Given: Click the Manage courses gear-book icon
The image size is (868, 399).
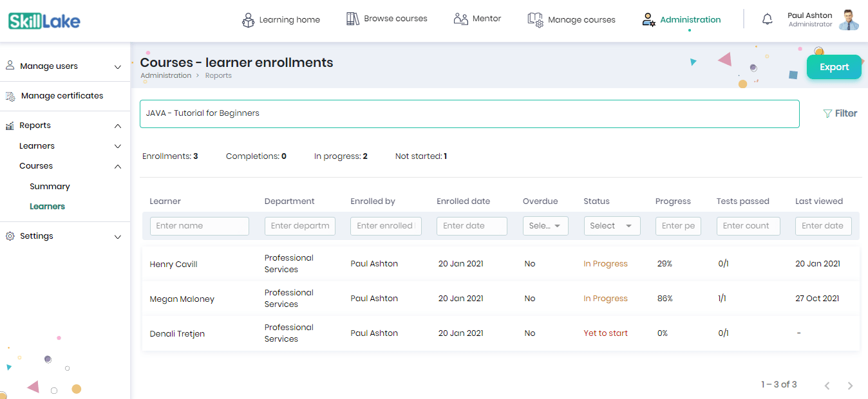Looking at the screenshot, I should pyautogui.click(x=535, y=20).
